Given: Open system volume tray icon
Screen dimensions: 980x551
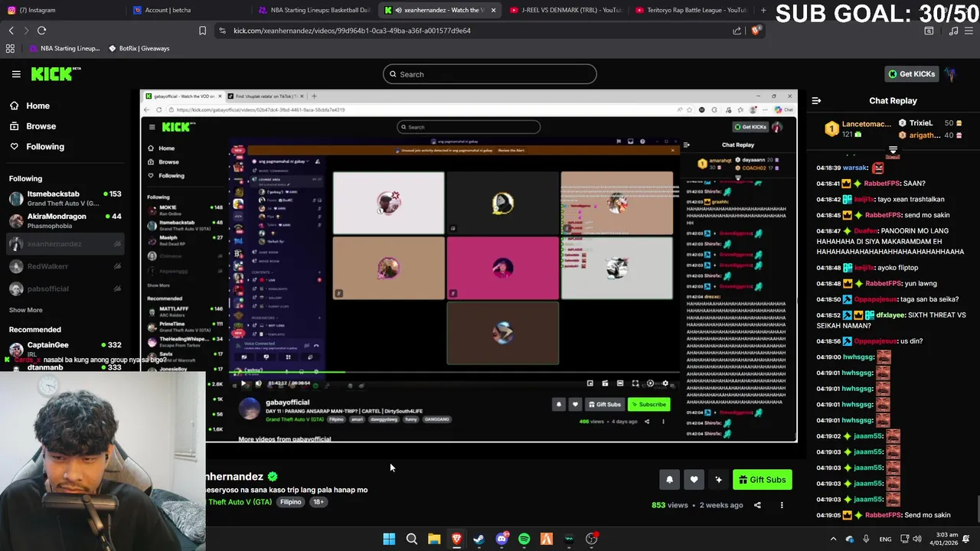Looking at the screenshot, I should click(x=916, y=539).
